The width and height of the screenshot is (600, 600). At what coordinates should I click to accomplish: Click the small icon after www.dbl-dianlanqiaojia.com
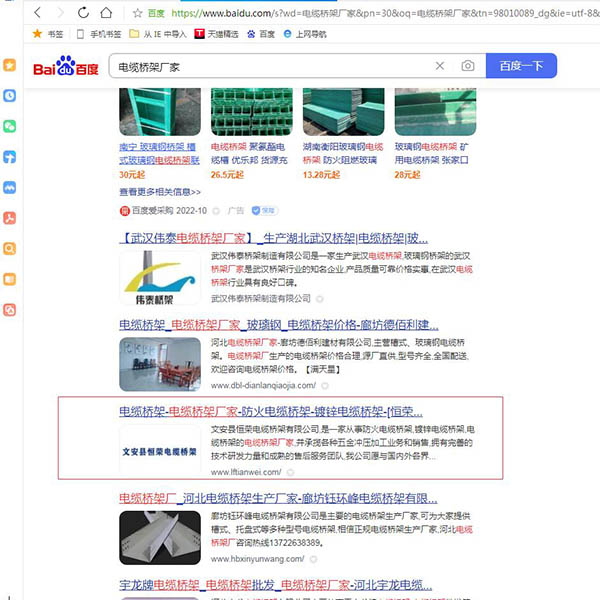[325, 386]
